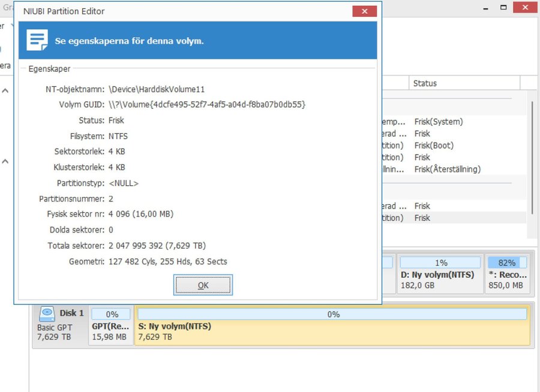Maximize the main window
Viewport: 540px width, 392px height.
tap(503, 8)
